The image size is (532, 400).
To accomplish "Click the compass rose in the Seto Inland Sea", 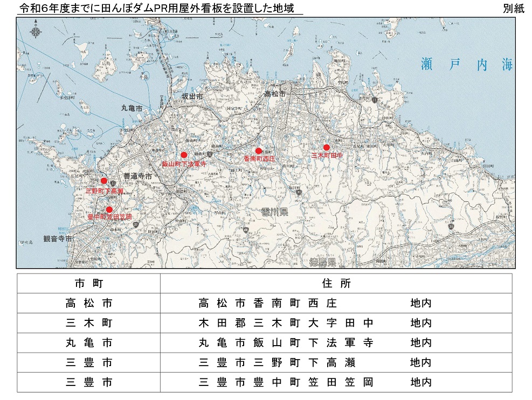I will pos(36,31).
